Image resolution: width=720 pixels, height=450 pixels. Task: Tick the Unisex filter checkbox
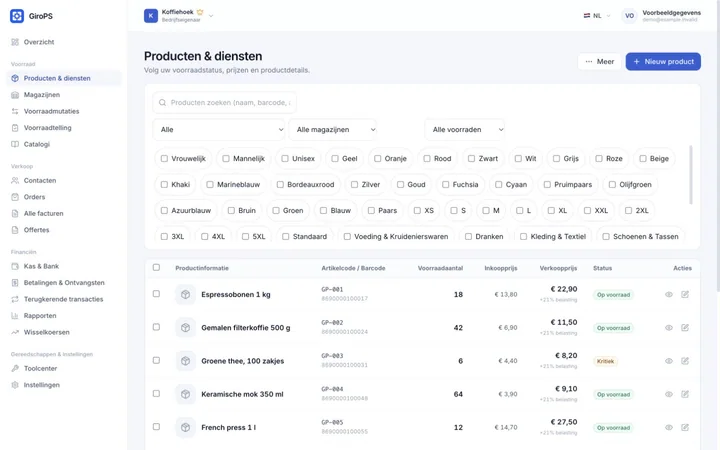coord(285,158)
